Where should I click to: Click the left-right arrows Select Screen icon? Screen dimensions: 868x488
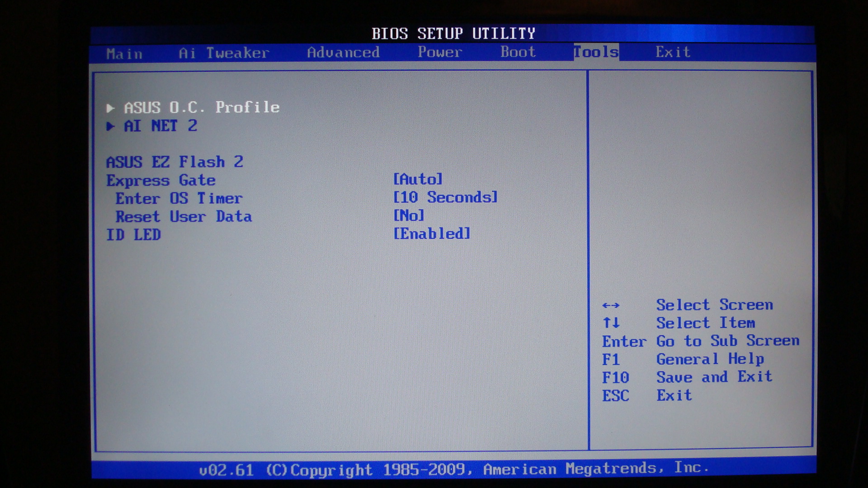pyautogui.click(x=611, y=305)
